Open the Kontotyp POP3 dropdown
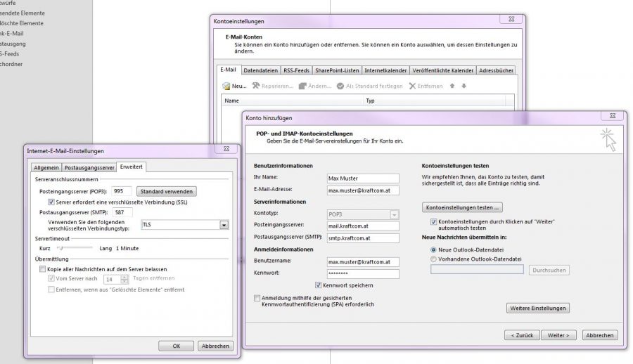 pyautogui.click(x=394, y=214)
